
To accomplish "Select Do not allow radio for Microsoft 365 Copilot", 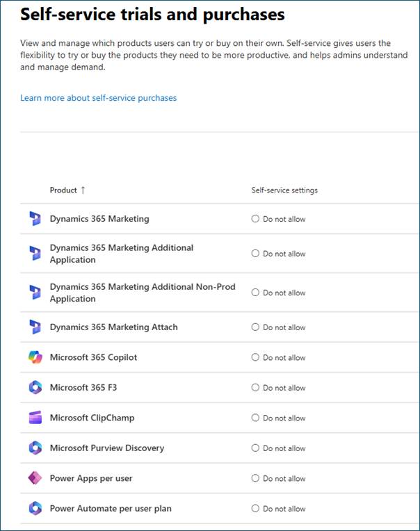I will coord(255,357).
